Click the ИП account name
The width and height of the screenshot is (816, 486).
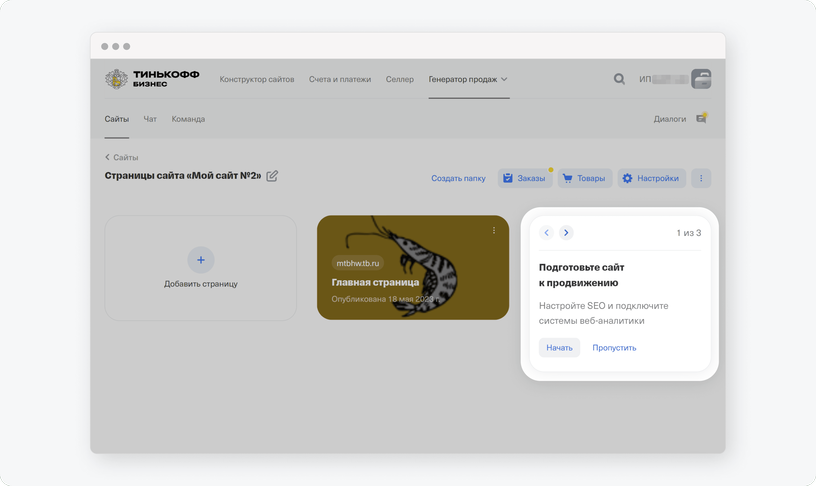(664, 79)
